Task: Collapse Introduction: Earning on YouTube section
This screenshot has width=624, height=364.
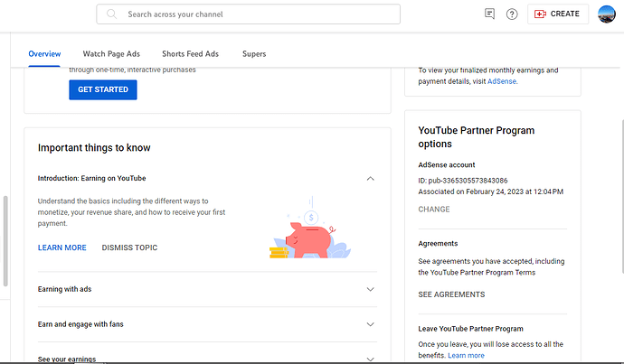Action: [x=370, y=179]
